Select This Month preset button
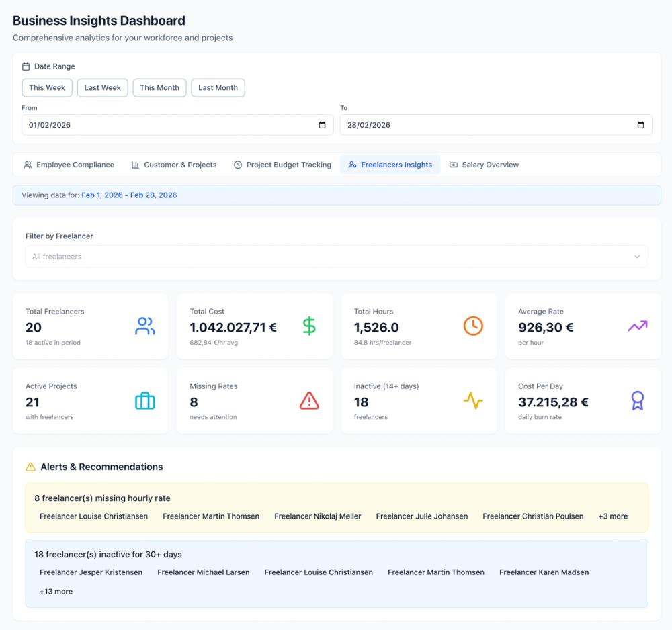 [x=159, y=88]
